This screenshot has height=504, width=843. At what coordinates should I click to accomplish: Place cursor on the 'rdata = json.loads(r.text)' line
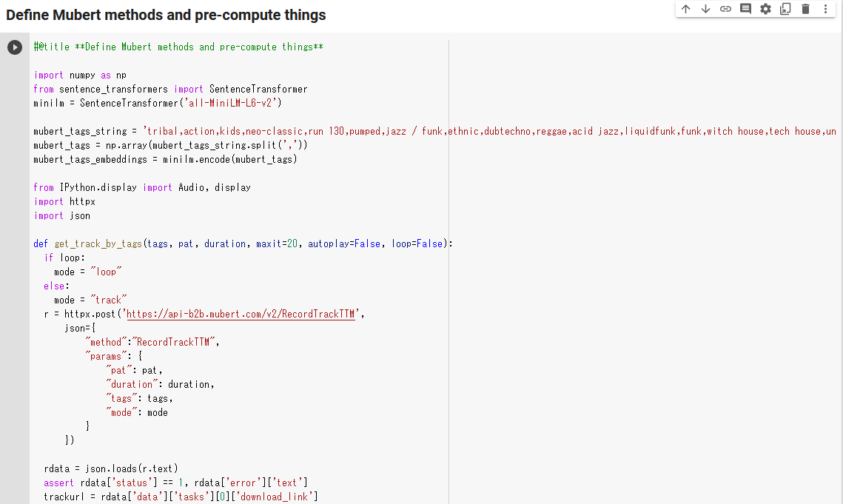point(111,468)
